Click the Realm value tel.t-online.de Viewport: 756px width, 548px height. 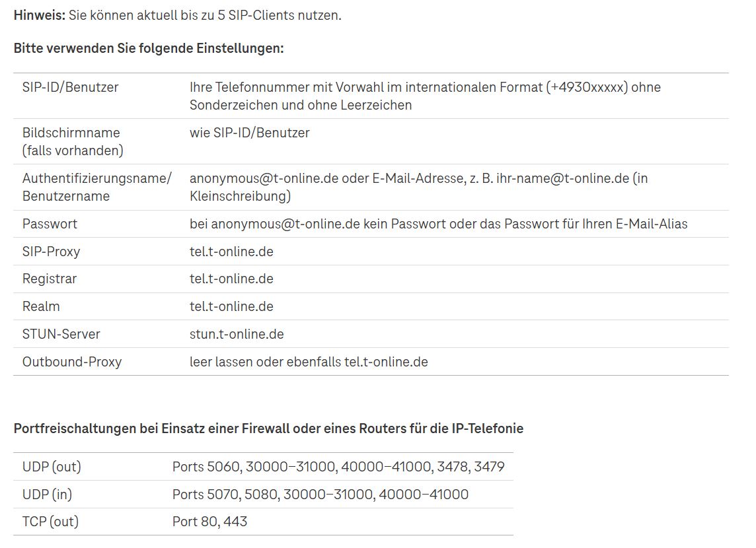coord(231,306)
